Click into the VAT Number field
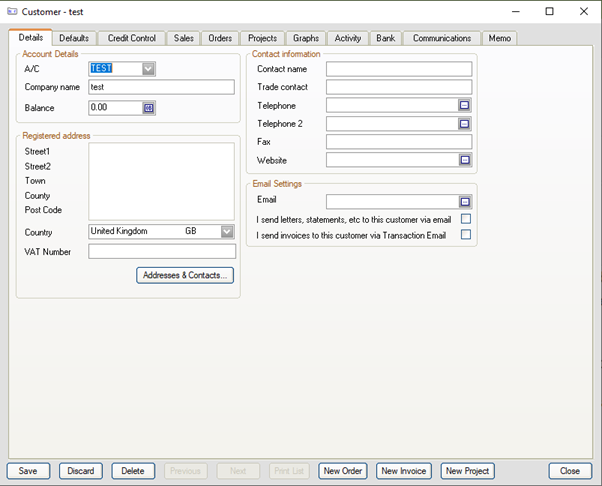Image resolution: width=602 pixels, height=486 pixels. 162,252
